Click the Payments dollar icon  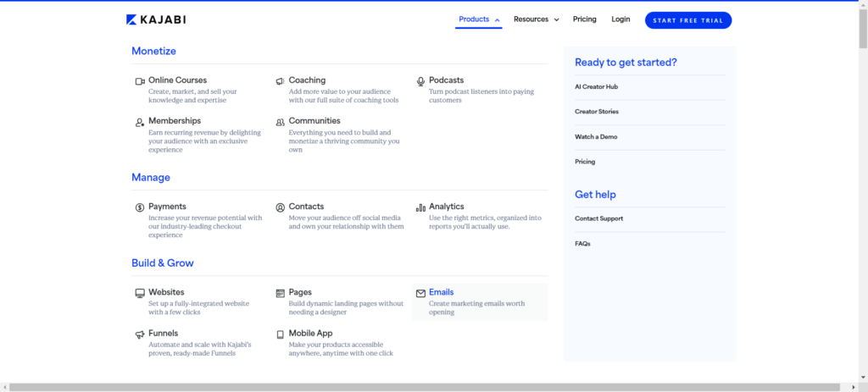[x=140, y=207]
